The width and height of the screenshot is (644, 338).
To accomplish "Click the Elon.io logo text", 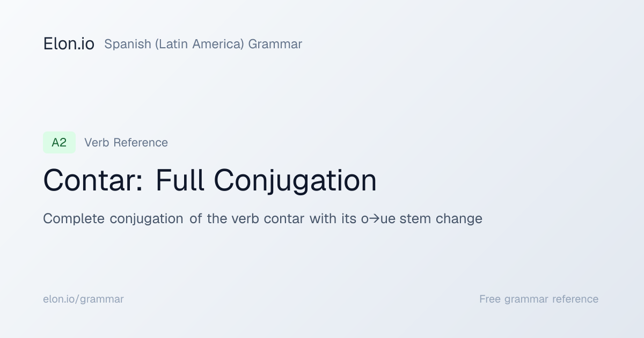I will pyautogui.click(x=69, y=44).
